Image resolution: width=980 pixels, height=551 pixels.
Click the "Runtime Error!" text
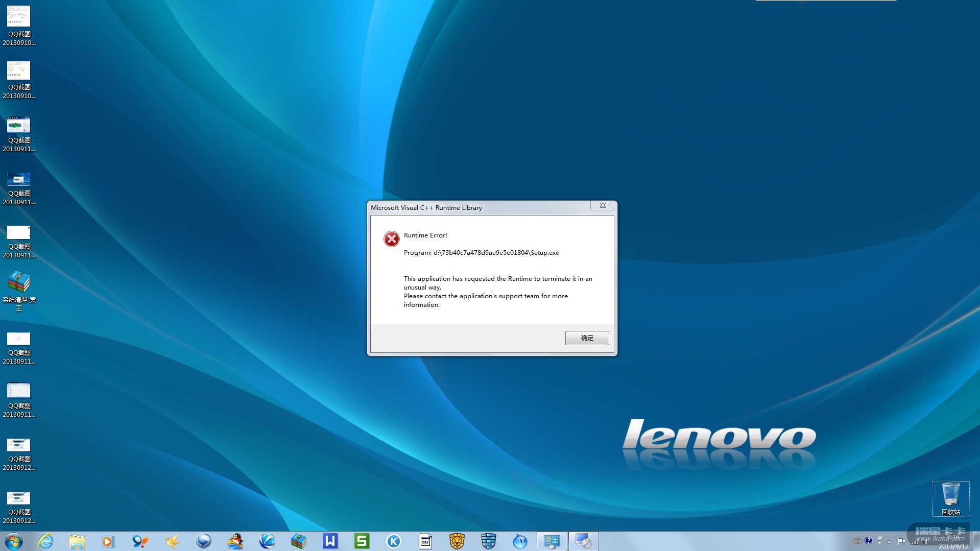(x=425, y=235)
